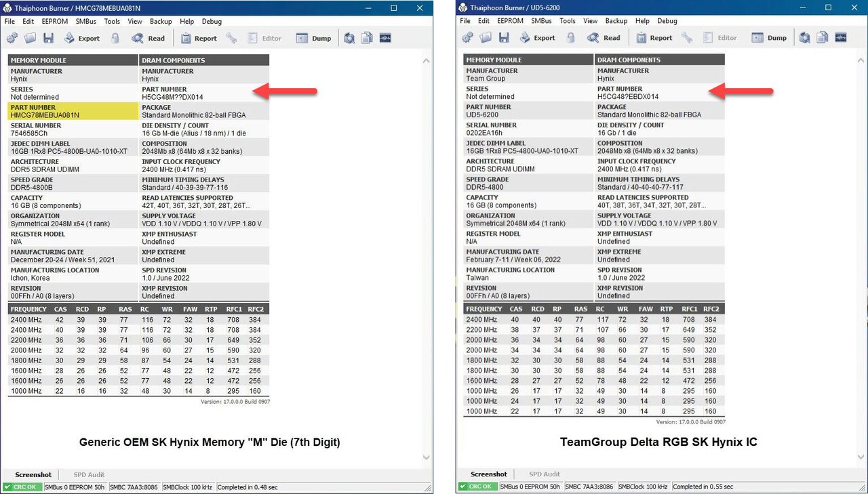Image resolution: width=868 pixels, height=494 pixels.
Task: Click the padlock icon in the right window toolbar
Action: (571, 38)
